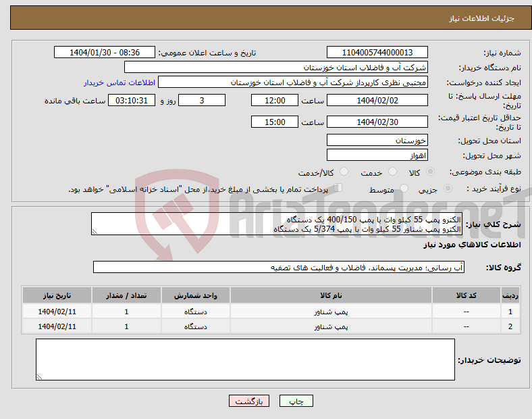This screenshot has height=419, width=532.
Task: Click the price validity date 1404/02/30
Action: coord(377,122)
